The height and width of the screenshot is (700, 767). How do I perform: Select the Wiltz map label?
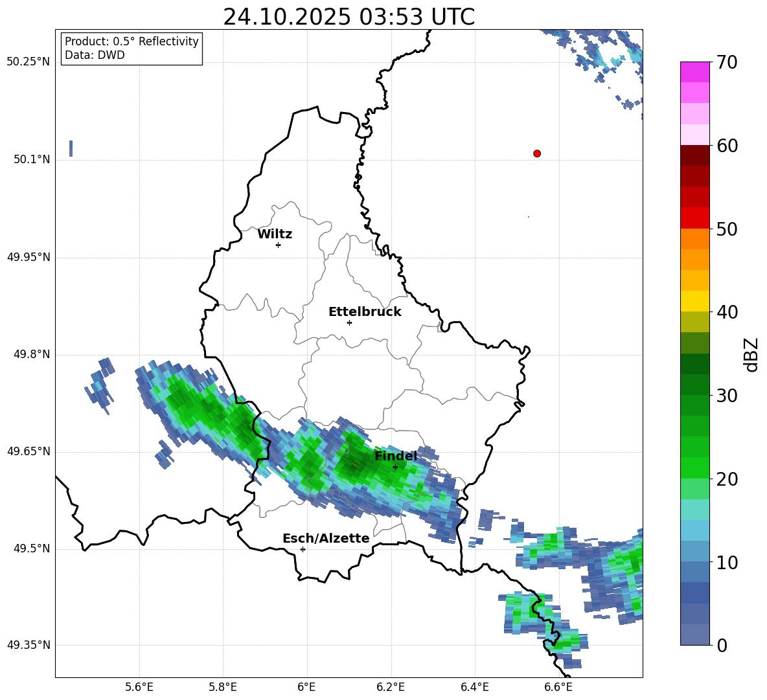(x=275, y=234)
